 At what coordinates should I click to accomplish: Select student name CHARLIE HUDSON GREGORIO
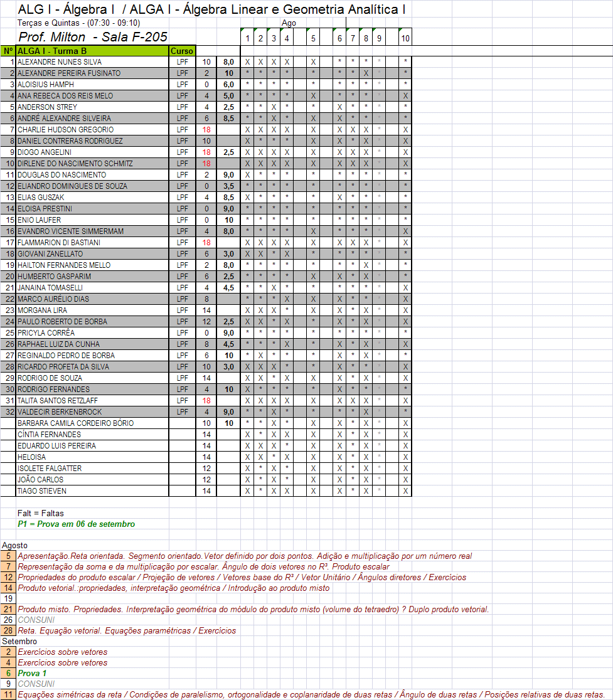(x=66, y=130)
